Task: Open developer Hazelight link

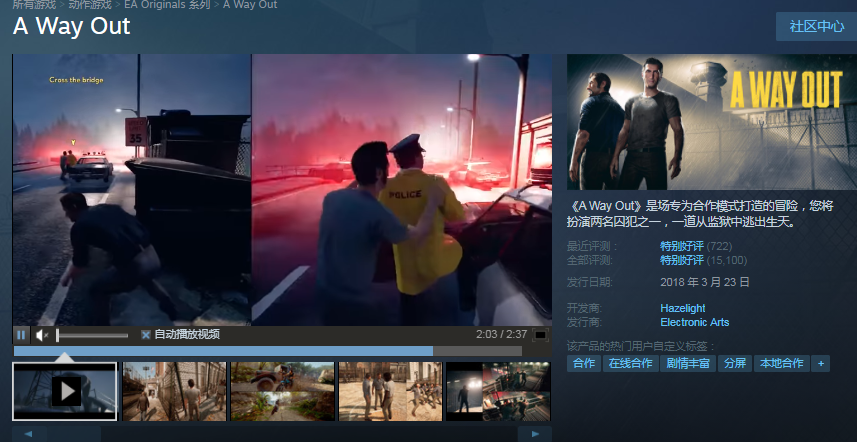Action: coord(683,308)
